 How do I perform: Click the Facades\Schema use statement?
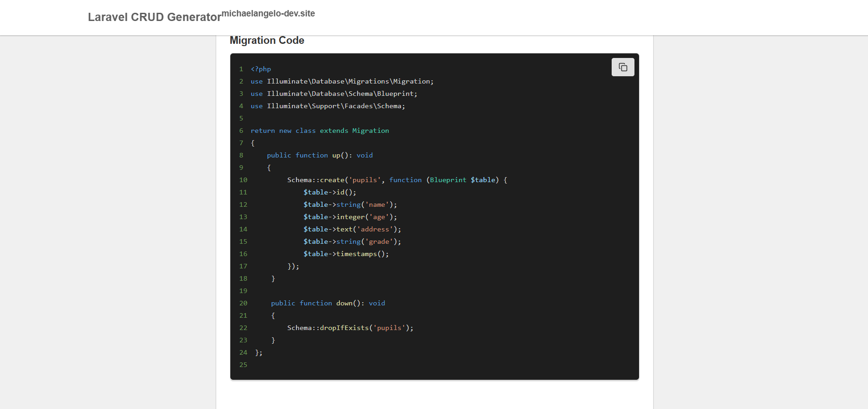click(x=327, y=106)
